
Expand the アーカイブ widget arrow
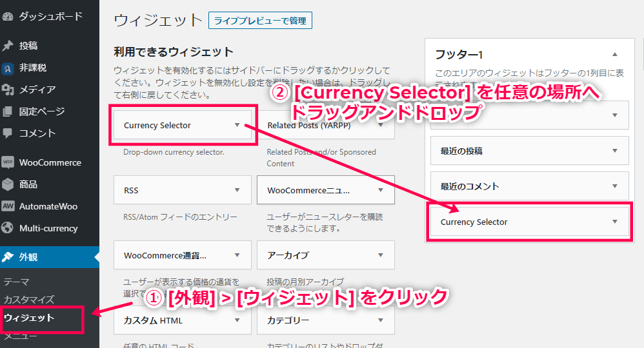pos(381,255)
